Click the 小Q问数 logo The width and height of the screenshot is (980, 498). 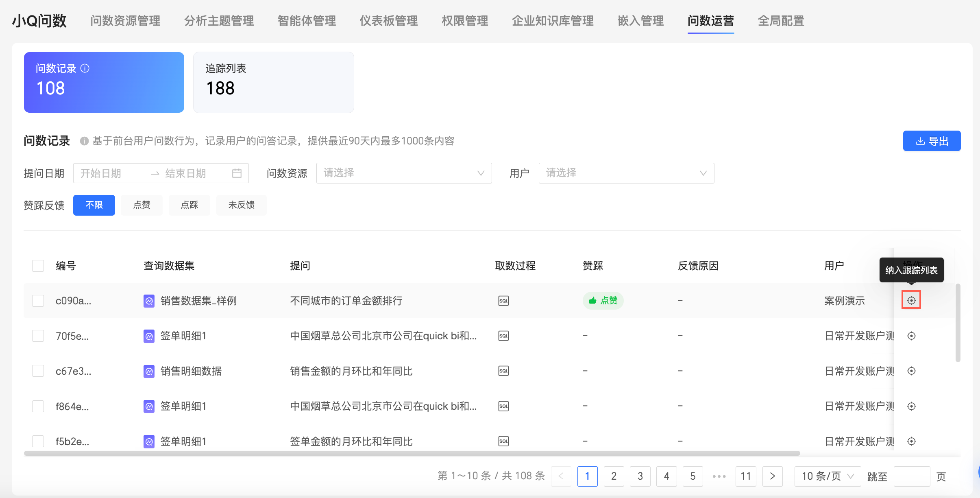(39, 21)
